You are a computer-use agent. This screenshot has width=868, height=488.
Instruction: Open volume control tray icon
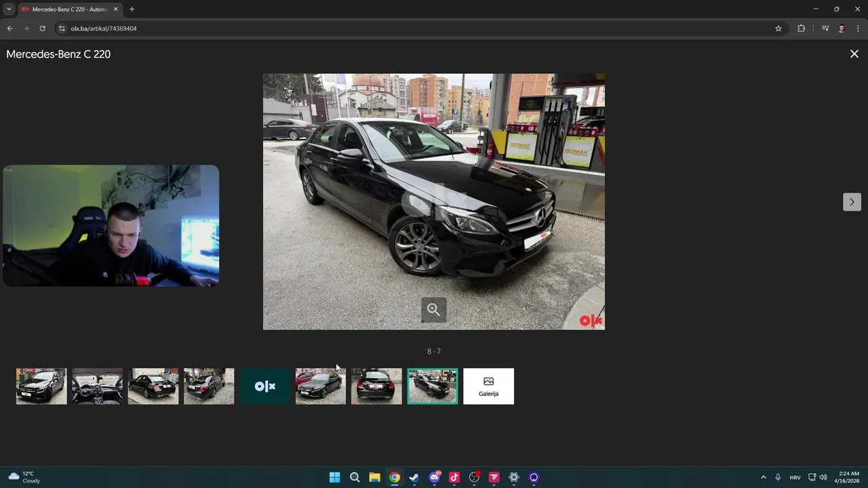click(x=823, y=477)
